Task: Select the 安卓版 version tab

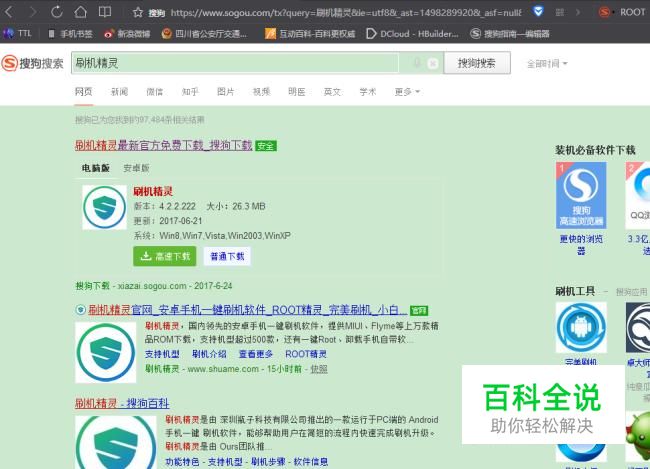Action: tap(136, 168)
